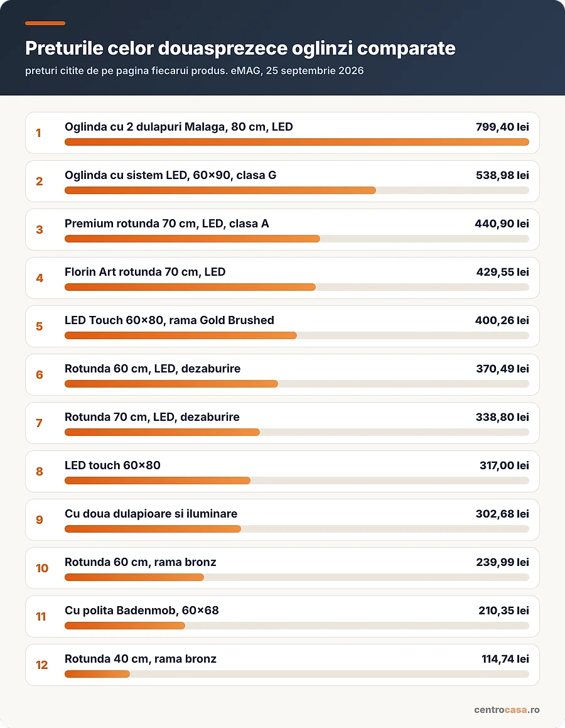
Task: Select Florin Art rotunda 70 cm, LED
Action: 145,271
